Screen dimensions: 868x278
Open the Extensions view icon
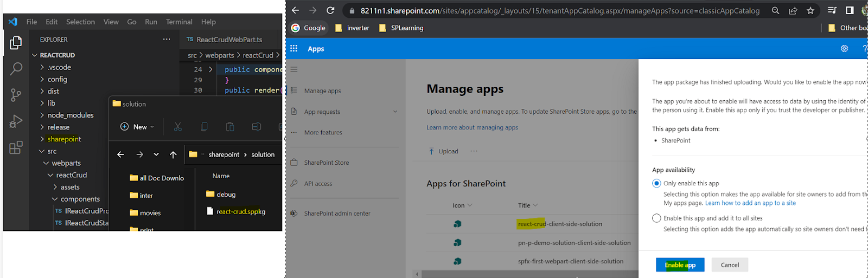[x=16, y=147]
